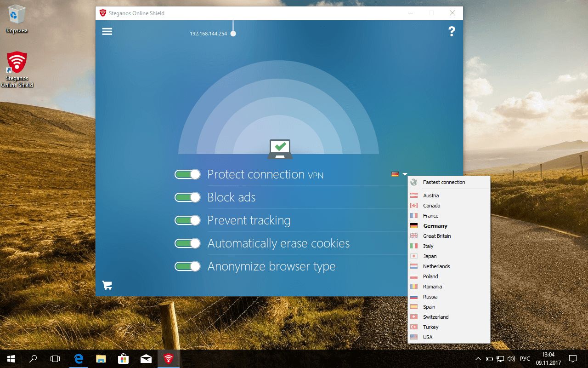Show hidden tray icons chevron

tap(478, 359)
